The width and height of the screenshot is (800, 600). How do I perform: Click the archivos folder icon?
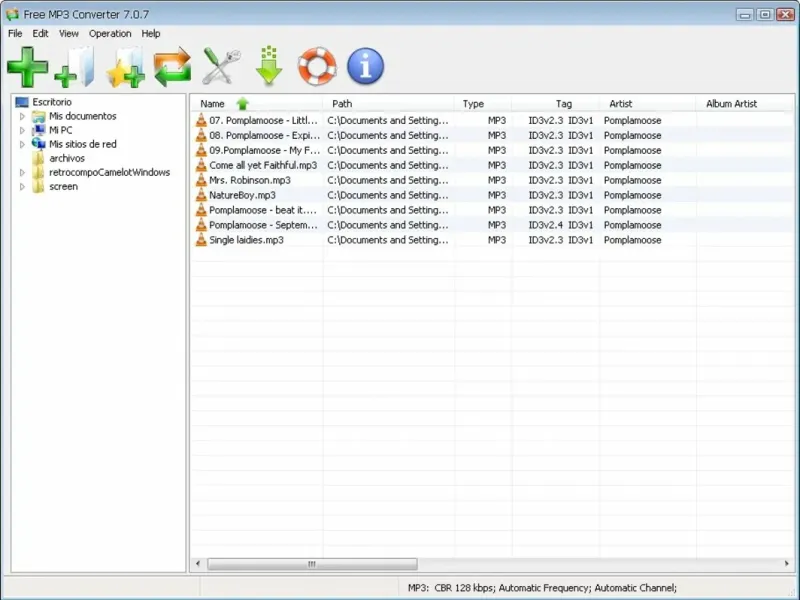click(38, 158)
